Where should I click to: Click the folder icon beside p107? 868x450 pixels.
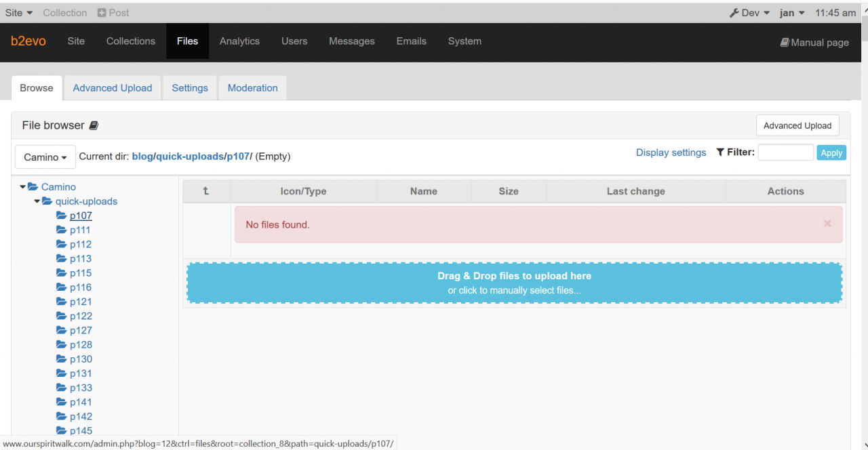pos(62,216)
